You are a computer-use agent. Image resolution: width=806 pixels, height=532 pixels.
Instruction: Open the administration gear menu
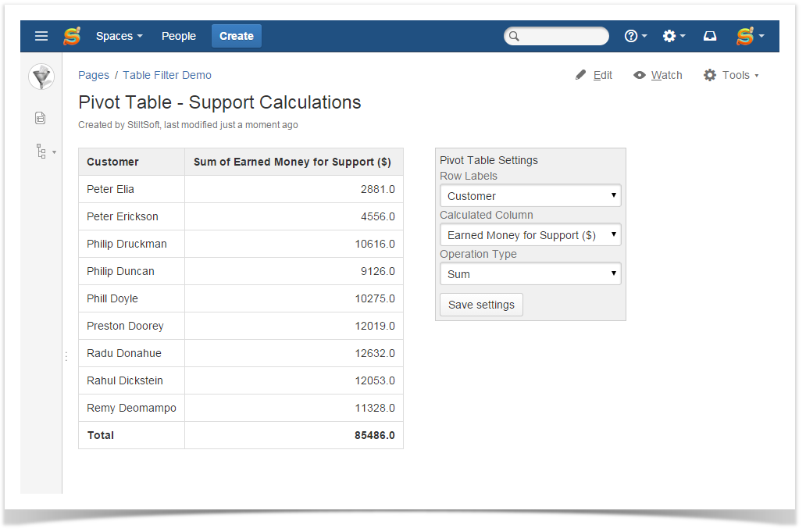click(673, 36)
